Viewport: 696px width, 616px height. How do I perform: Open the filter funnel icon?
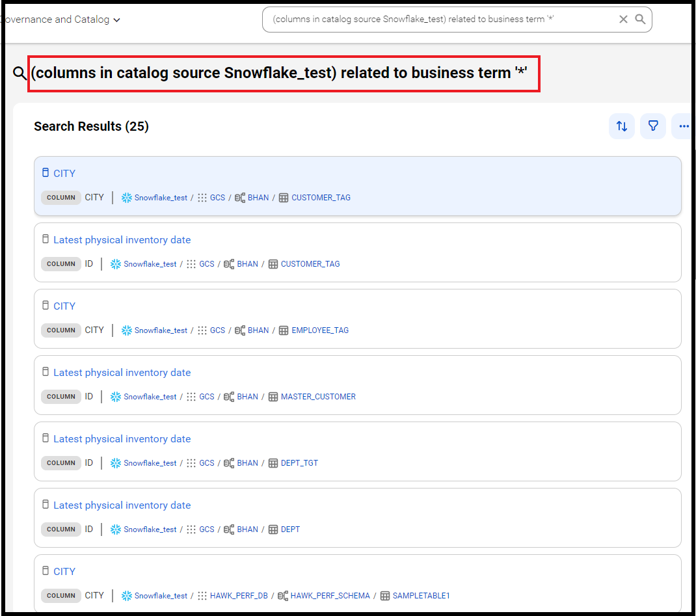pos(653,126)
